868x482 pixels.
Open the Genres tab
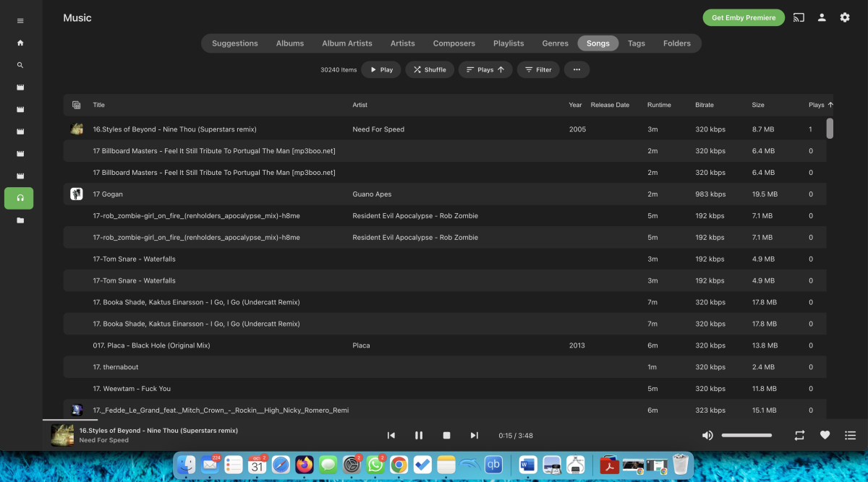(556, 43)
